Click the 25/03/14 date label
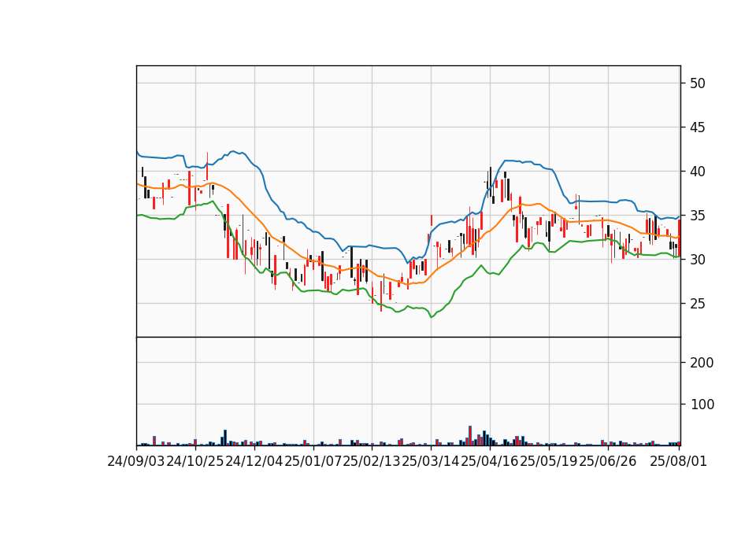 point(431,461)
